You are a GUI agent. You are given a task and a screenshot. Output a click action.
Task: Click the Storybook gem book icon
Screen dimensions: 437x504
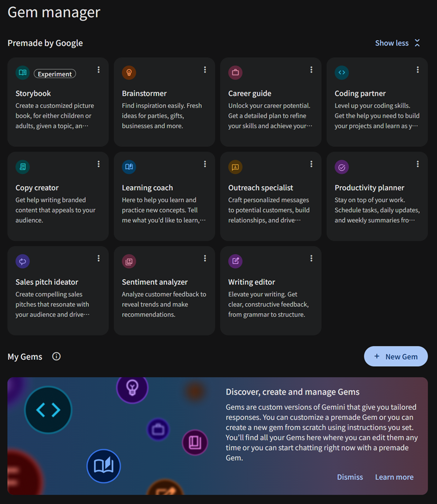click(x=23, y=73)
